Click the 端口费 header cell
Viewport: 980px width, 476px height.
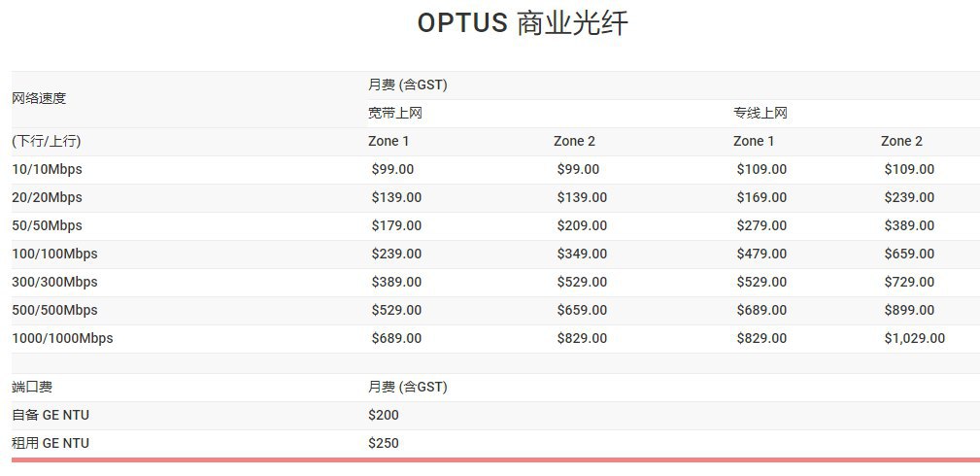point(31,387)
